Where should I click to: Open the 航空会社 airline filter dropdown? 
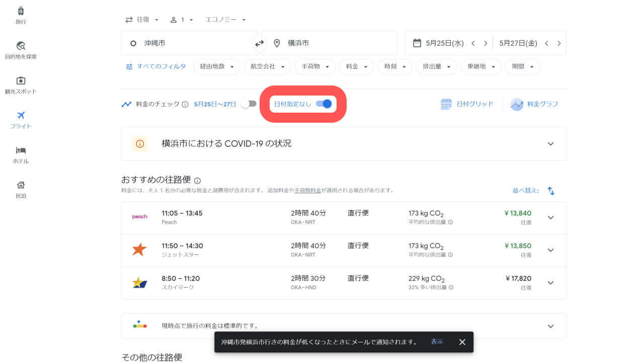point(267,67)
